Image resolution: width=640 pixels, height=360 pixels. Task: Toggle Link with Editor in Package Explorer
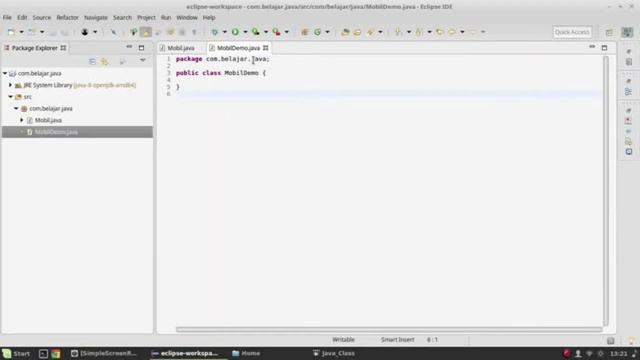pyautogui.click(x=105, y=61)
